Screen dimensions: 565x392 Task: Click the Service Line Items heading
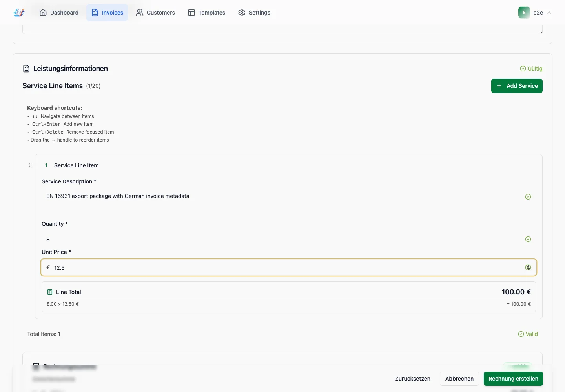53,86
